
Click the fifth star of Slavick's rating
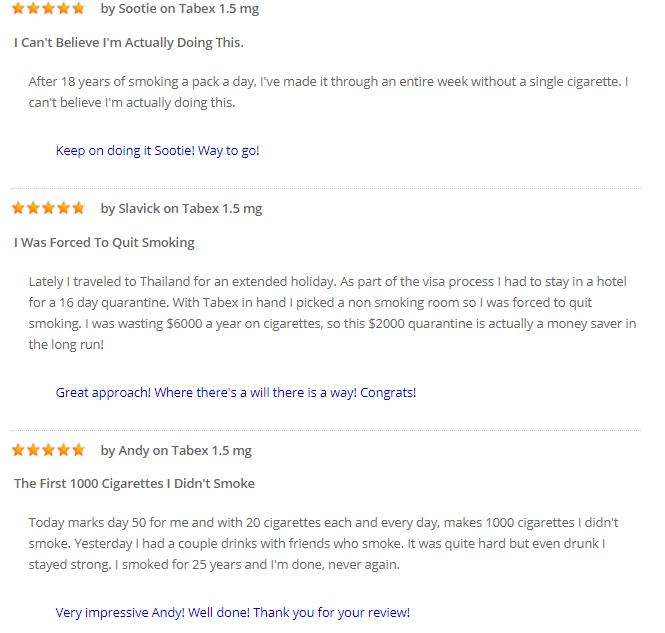point(78,208)
